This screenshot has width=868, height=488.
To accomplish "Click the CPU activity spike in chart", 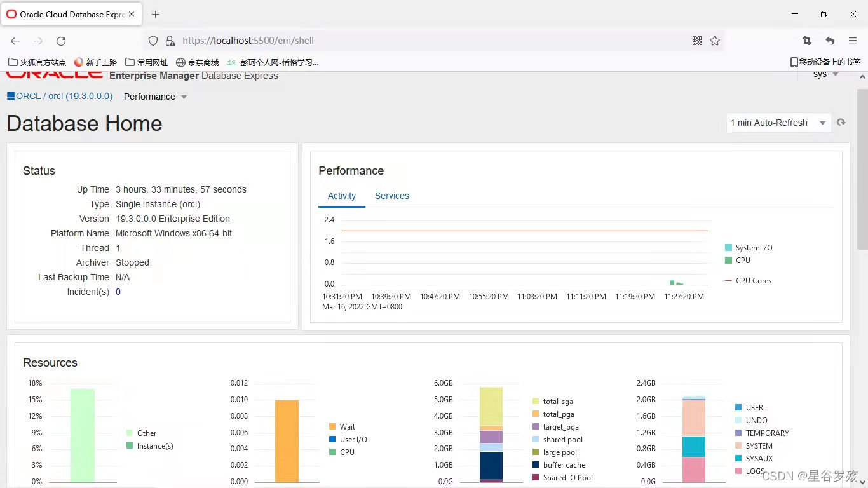I will (x=672, y=282).
